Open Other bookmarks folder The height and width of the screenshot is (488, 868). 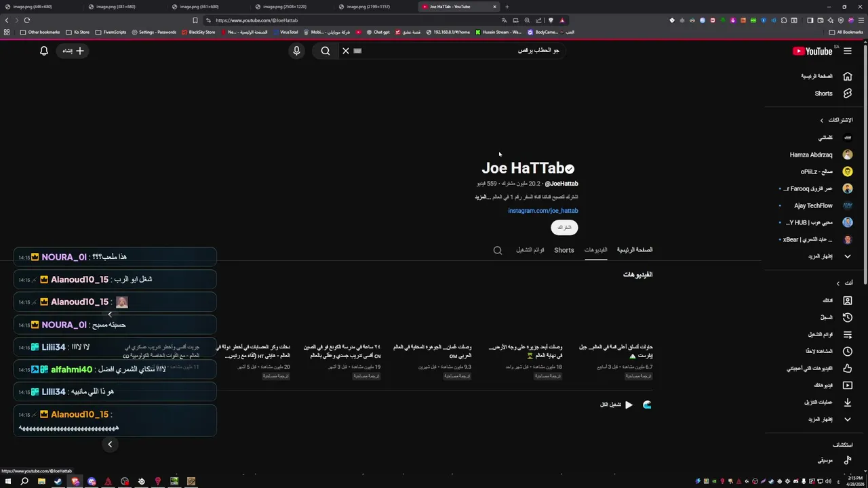point(40,32)
